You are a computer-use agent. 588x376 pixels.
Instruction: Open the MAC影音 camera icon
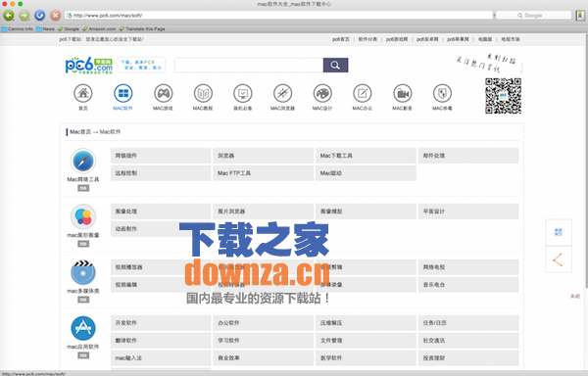[403, 93]
